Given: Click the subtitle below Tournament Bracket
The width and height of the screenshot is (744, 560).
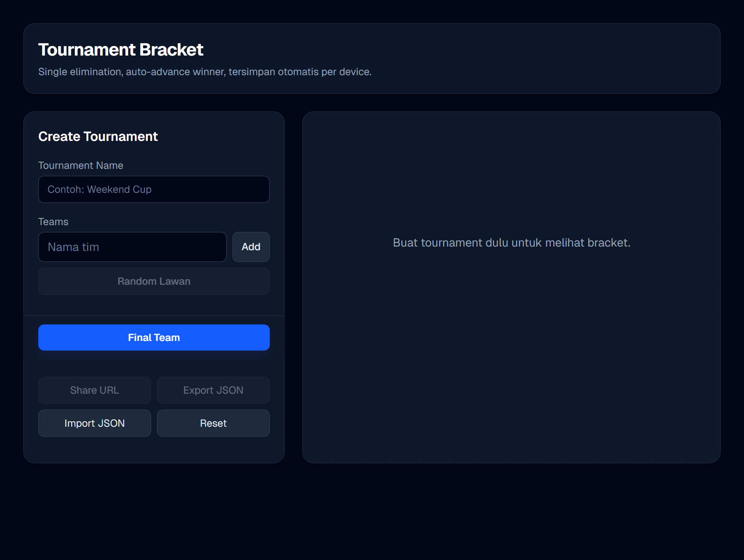Looking at the screenshot, I should click(x=205, y=72).
